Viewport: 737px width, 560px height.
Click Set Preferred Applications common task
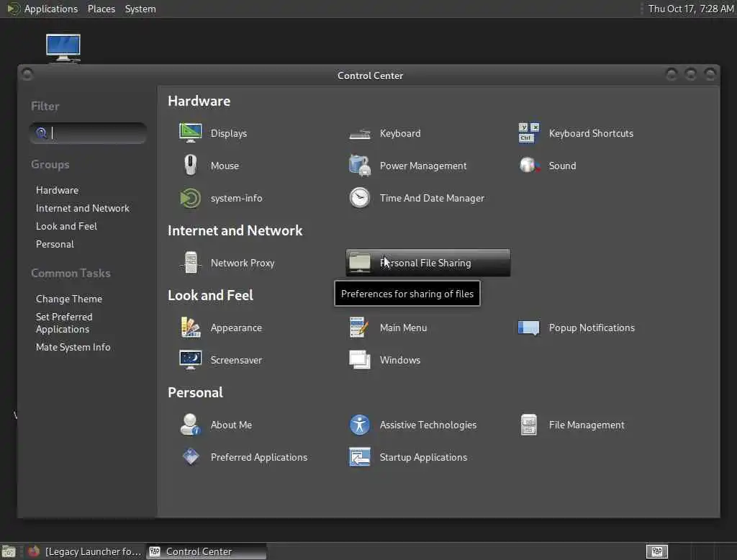[64, 323]
